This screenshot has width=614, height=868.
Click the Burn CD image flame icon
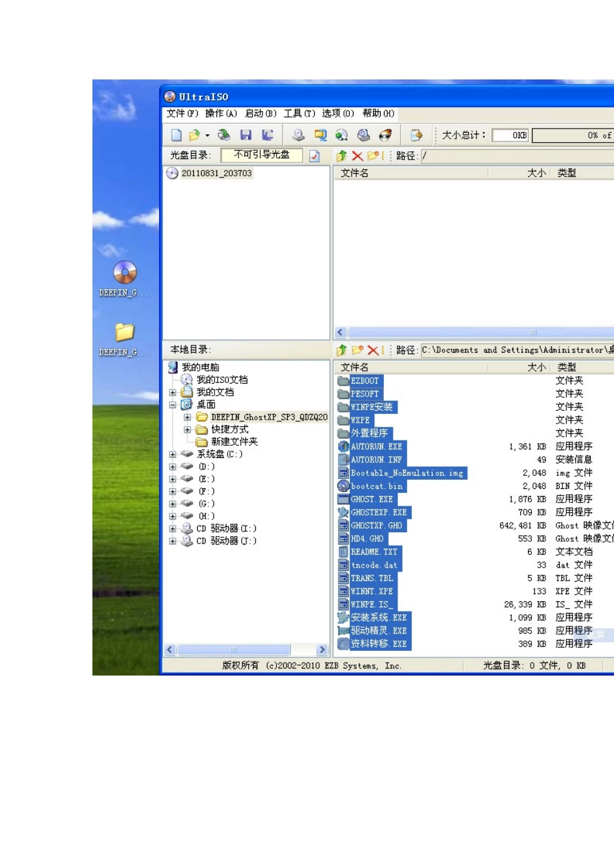pyautogui.click(x=385, y=135)
